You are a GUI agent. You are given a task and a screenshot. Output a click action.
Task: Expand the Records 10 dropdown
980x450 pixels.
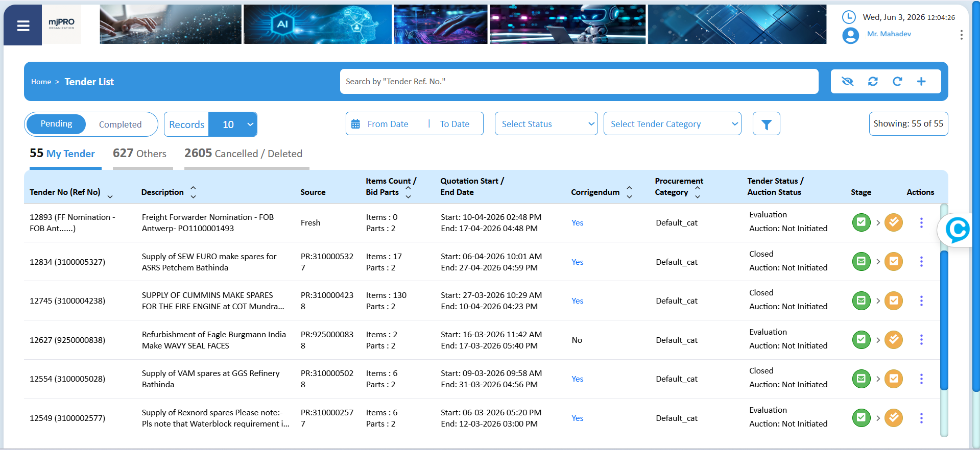tap(233, 124)
